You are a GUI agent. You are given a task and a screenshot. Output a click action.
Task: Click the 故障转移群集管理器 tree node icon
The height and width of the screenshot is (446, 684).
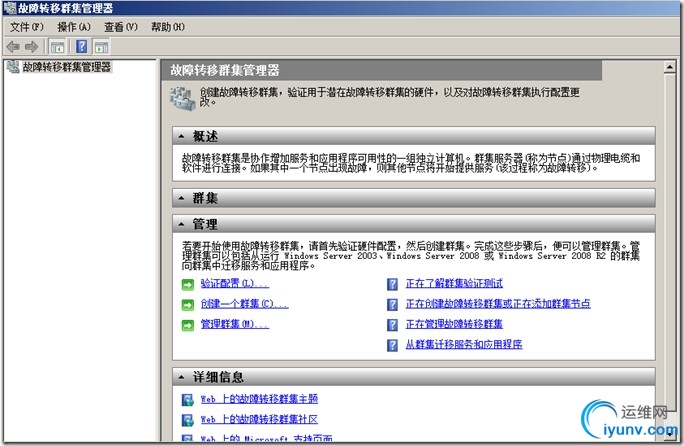click(x=13, y=67)
